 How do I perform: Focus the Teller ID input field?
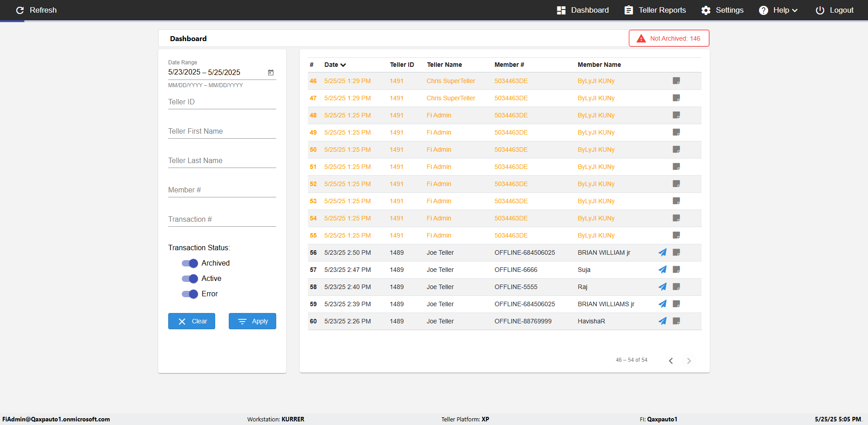[x=222, y=102]
